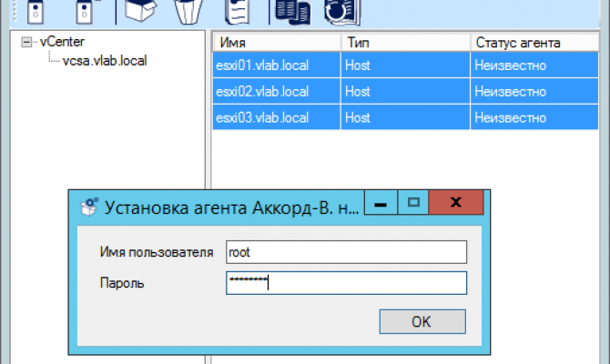Viewport: 610px width, 364px height.
Task: Click Неизвестно status for esxi01
Action: [x=534, y=65]
